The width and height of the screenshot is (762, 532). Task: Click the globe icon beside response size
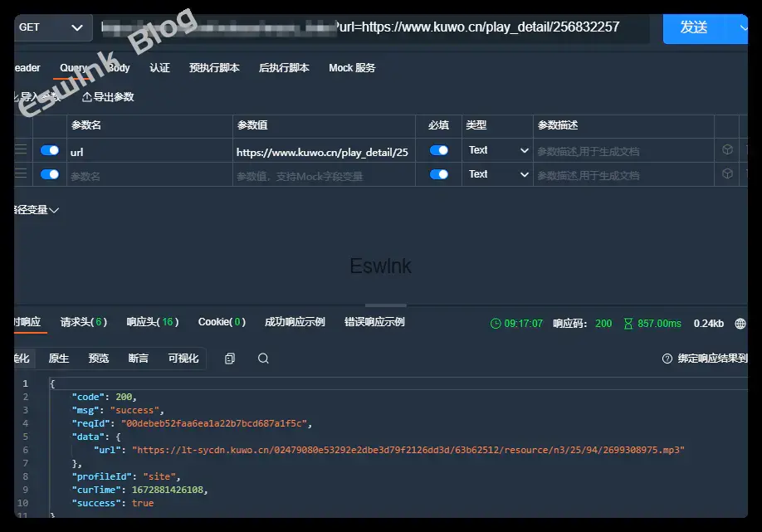(x=740, y=323)
